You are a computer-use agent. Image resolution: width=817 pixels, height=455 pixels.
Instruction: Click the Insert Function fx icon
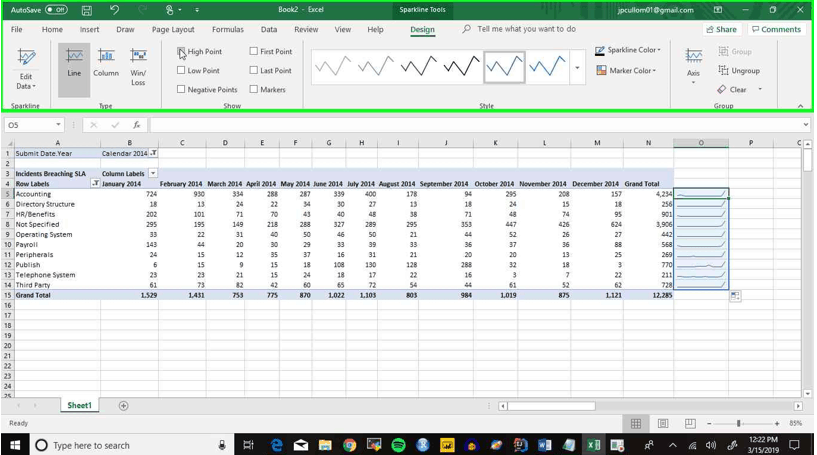(x=137, y=125)
